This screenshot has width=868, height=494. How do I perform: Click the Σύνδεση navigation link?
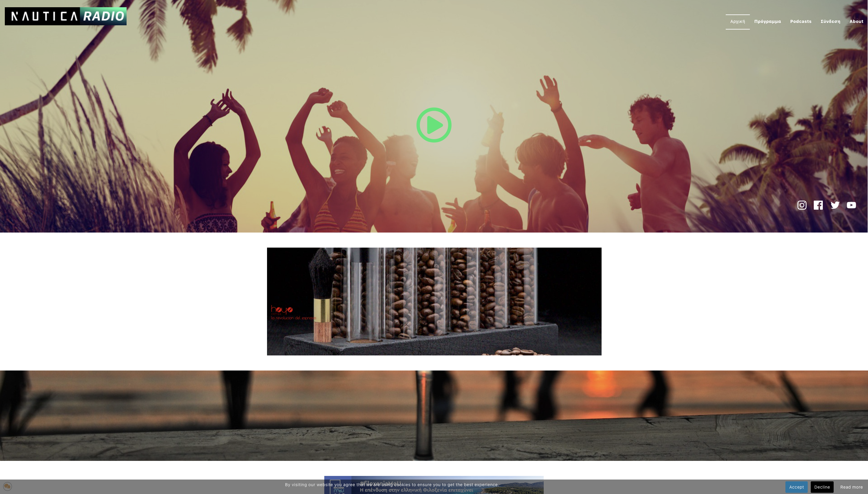pos(830,21)
